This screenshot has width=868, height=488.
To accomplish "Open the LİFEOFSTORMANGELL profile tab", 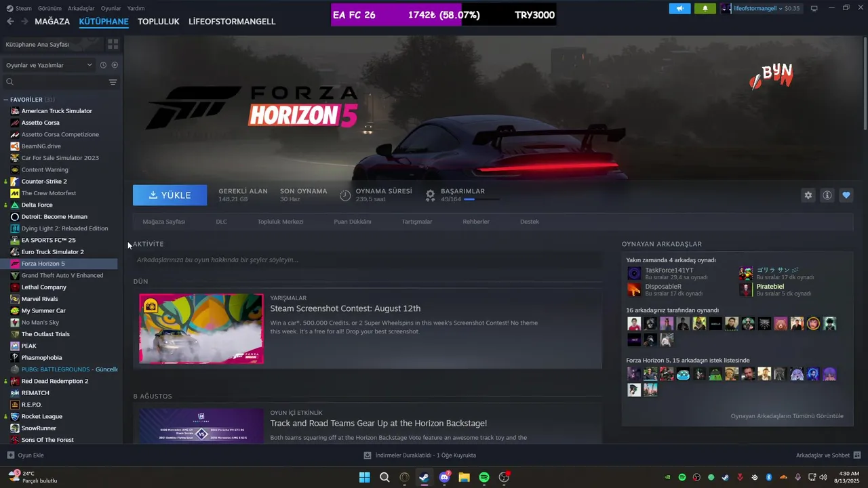I will click(232, 22).
